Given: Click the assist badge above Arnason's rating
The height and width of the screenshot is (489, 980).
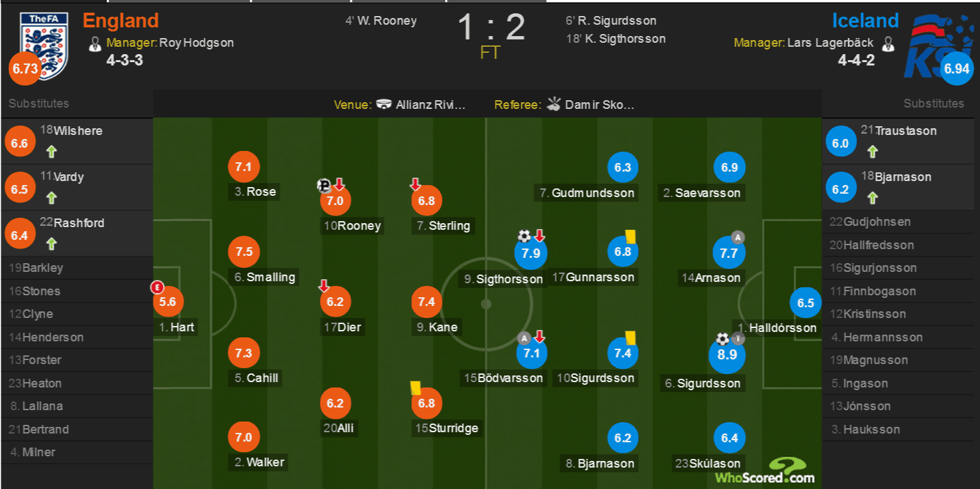Looking at the screenshot, I should [738, 236].
